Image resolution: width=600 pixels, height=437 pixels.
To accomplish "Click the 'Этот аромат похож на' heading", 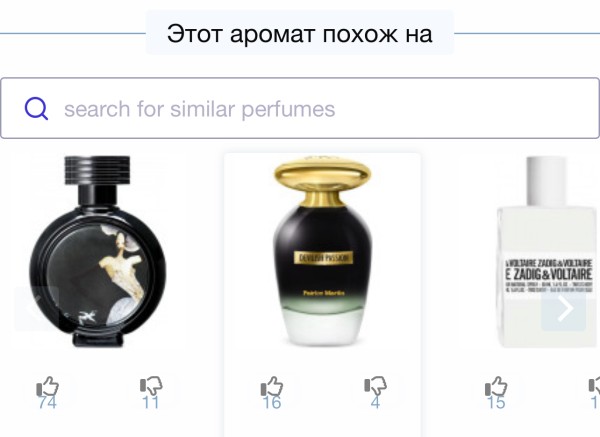I will (300, 33).
